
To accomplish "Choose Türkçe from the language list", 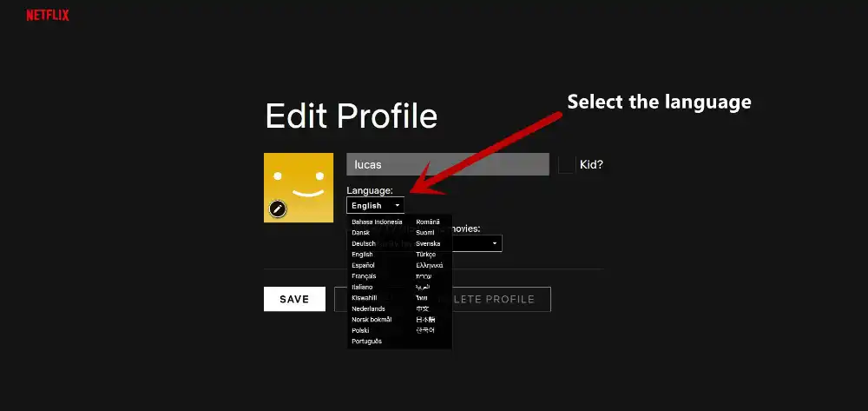I will (x=425, y=255).
